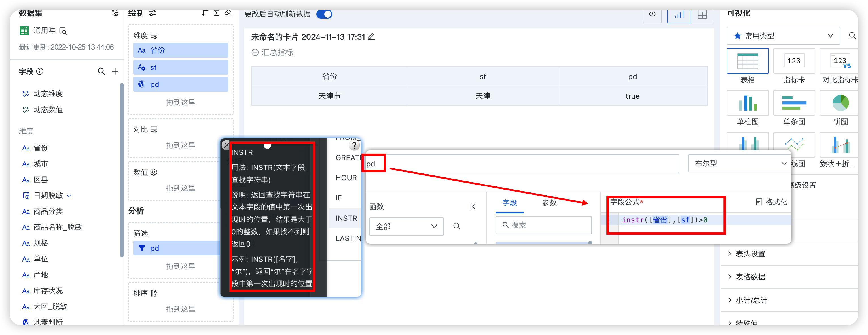Select HOUR in function list
This screenshot has width=868, height=335.
(346, 178)
